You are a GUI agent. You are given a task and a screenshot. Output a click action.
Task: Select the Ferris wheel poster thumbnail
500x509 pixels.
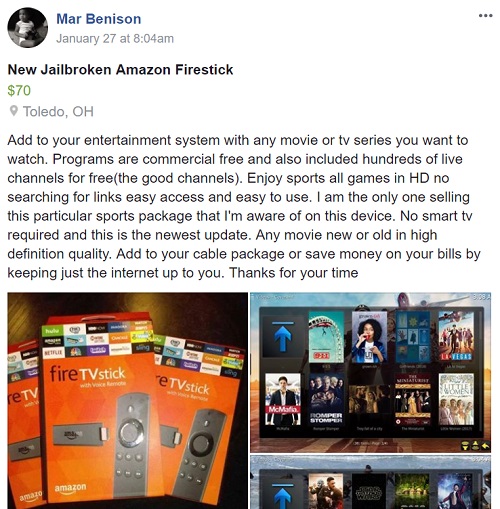(x=326, y=337)
